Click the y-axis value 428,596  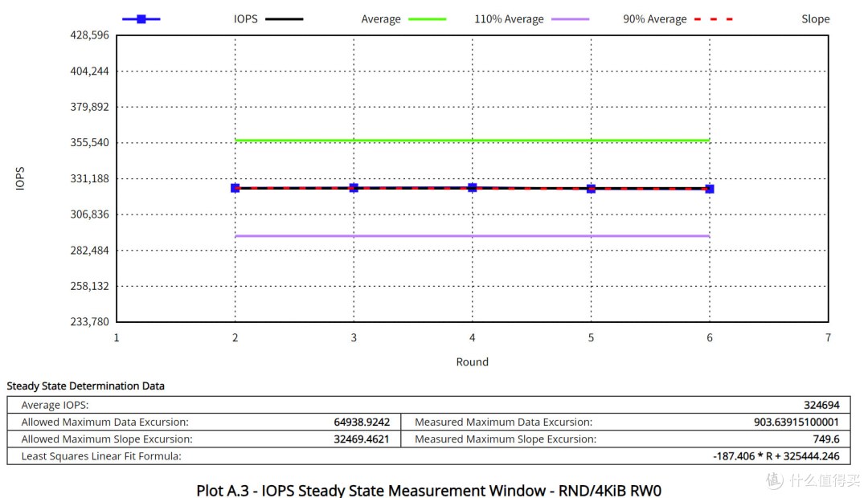[x=90, y=35]
